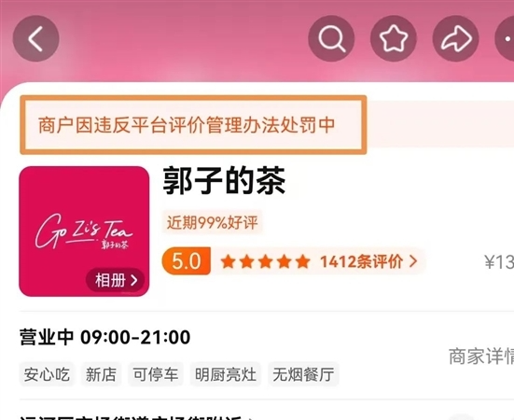This screenshot has height=420, width=514.
Task: Click the 5.0 rating badge
Action: [187, 261]
